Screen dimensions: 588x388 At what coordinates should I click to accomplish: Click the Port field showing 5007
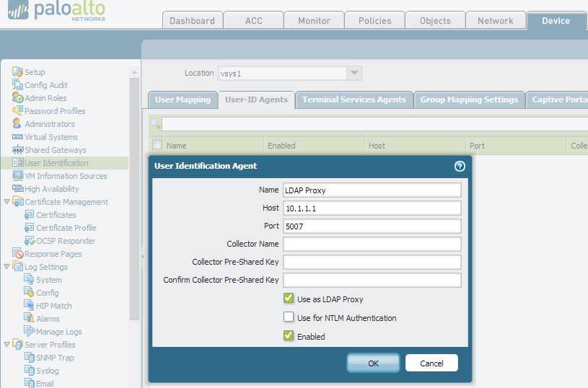[x=372, y=226]
